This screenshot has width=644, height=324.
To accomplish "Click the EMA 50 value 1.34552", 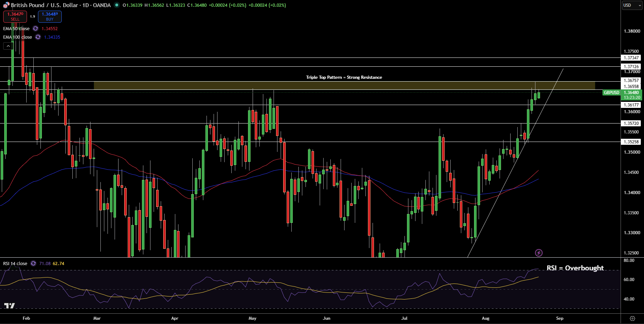I will (x=50, y=29).
